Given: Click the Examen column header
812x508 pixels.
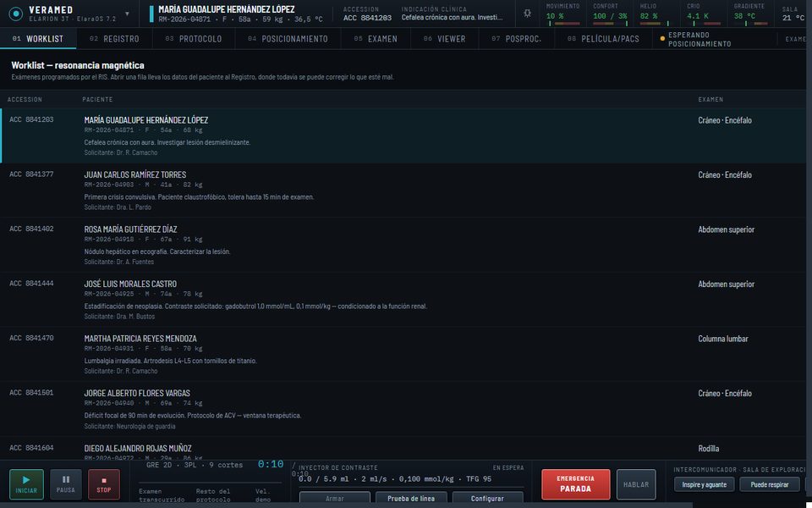Looking at the screenshot, I should tap(710, 99).
